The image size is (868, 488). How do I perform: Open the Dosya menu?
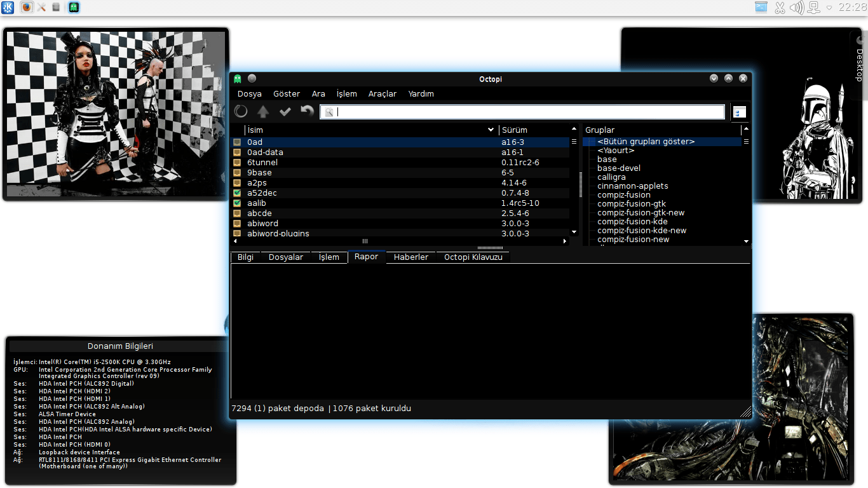pos(250,94)
